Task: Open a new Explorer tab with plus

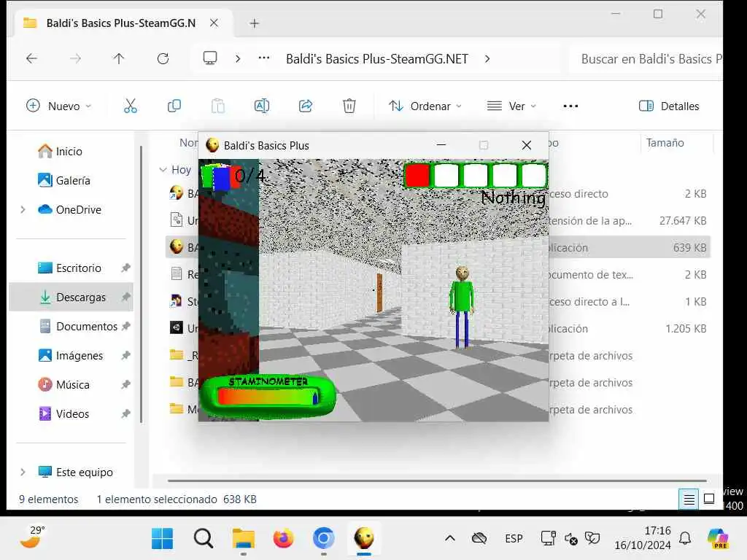Action: coord(255,23)
